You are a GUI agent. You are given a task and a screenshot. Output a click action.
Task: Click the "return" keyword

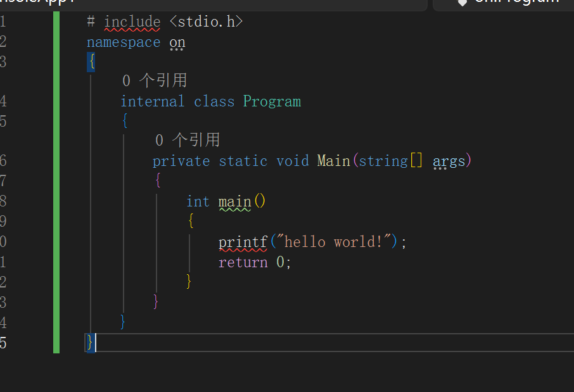[x=243, y=262]
